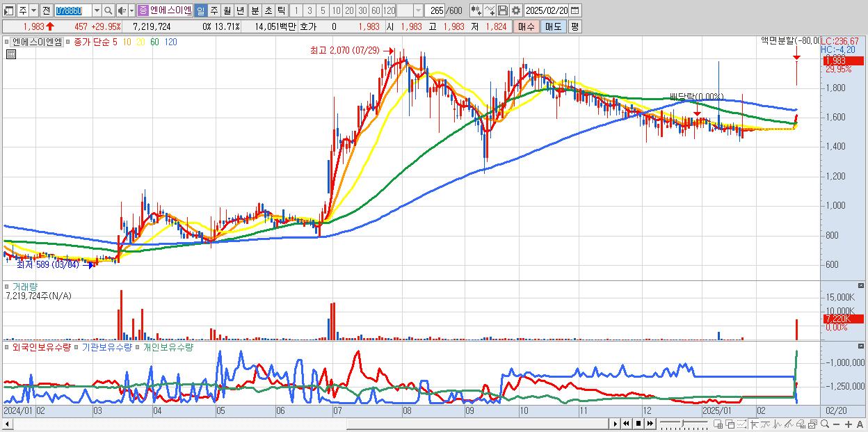The image size is (868, 432).
Task: Choose the 10 interval button
Action: (336, 10)
